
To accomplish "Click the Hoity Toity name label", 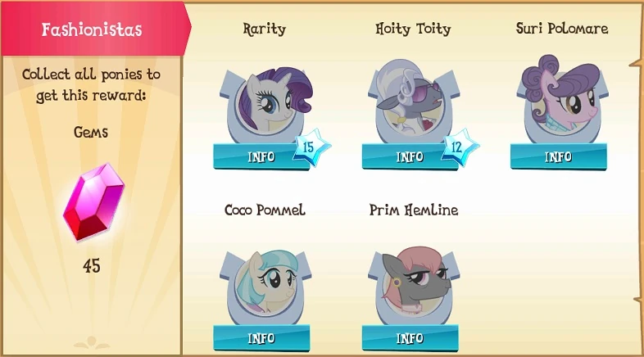I will click(413, 29).
